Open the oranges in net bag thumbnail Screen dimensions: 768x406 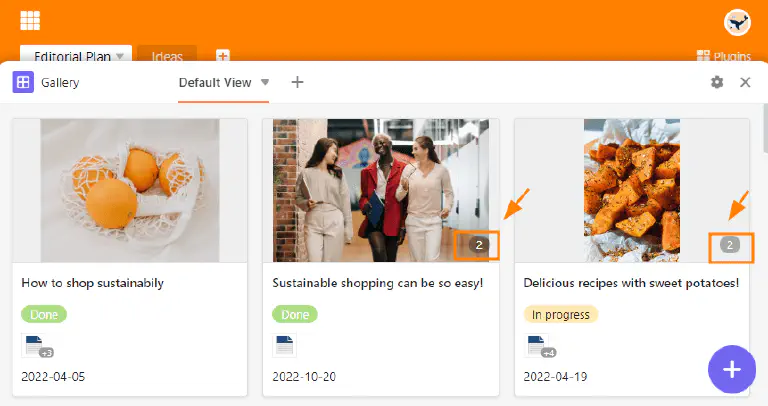[x=129, y=190]
